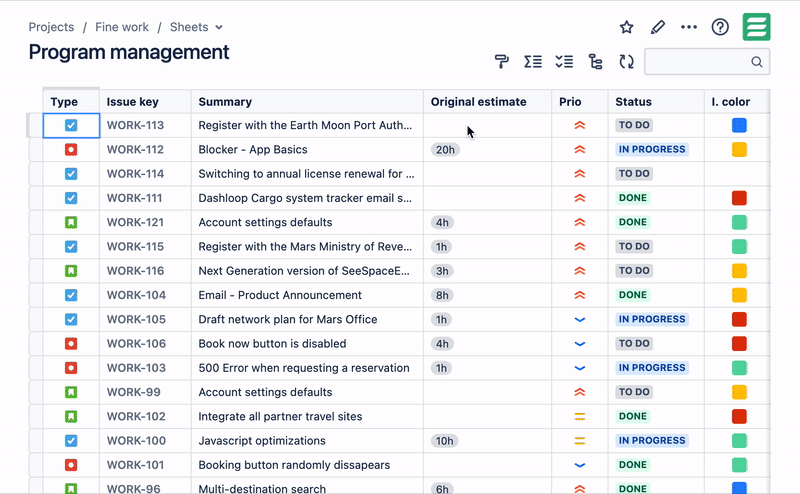Click bug type icon of WORK-112
Viewport: 800px width, 494px height.
tap(71, 150)
